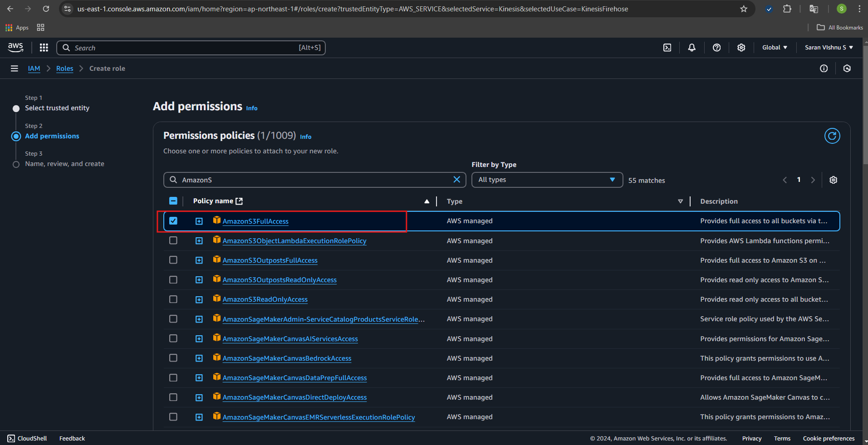This screenshot has height=445, width=868.
Task: Open the help question mark icon
Action: coord(716,48)
